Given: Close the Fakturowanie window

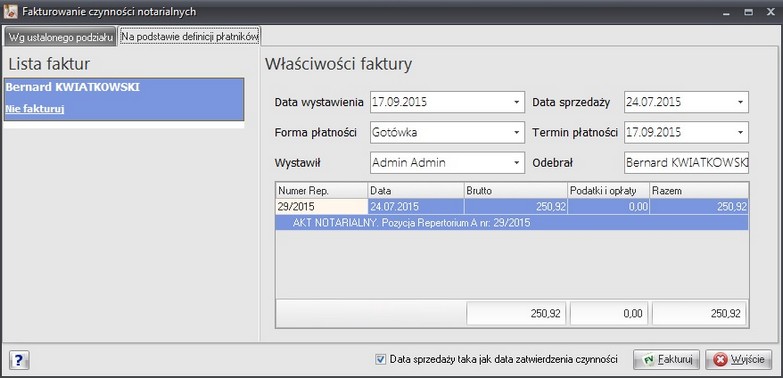Looking at the screenshot, I should click(770, 12).
